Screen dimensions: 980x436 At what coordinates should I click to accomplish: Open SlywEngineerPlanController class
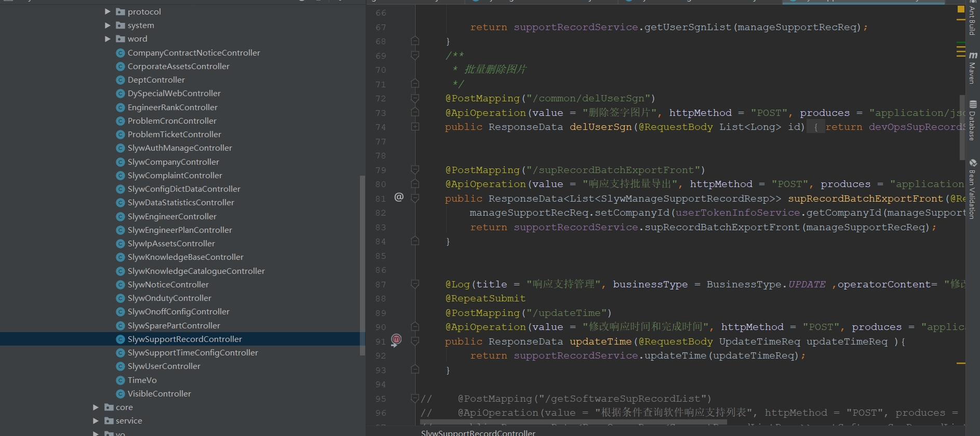point(180,230)
